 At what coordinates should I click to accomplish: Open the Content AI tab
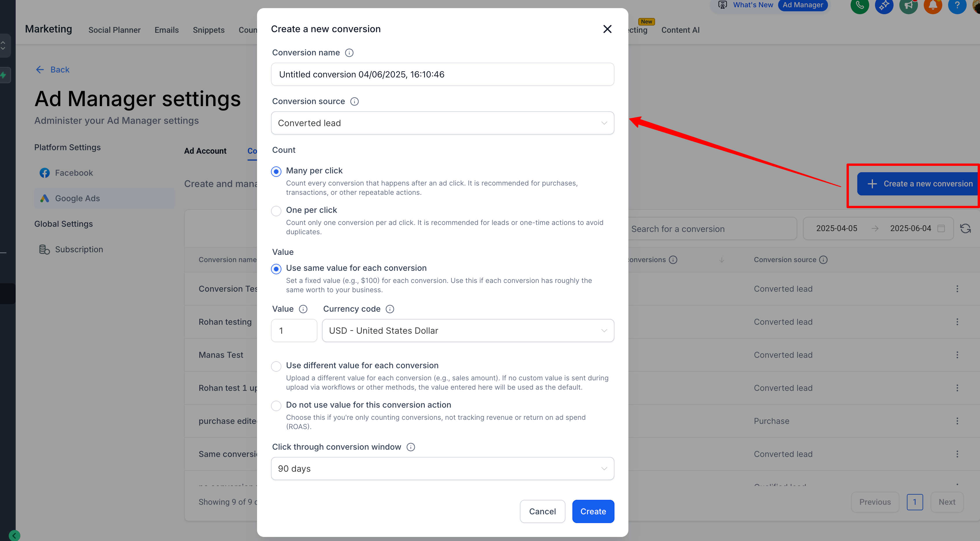click(680, 30)
